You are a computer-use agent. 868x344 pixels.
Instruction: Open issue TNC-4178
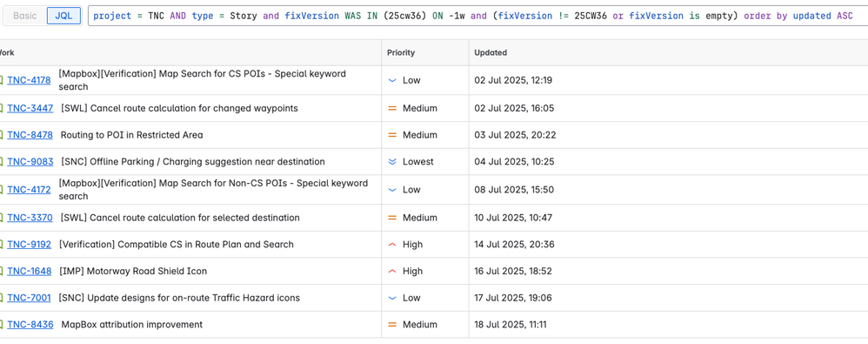point(29,80)
